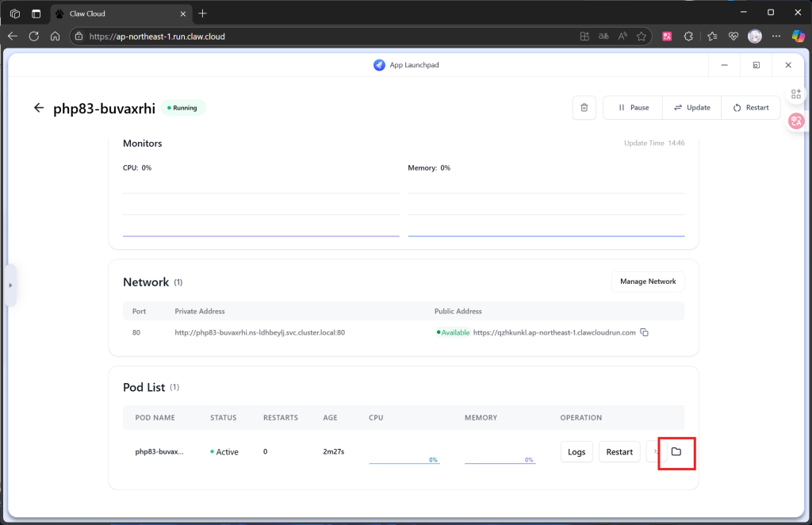Restart the pod in Pod List
This screenshot has height=525, width=812.
(619, 452)
